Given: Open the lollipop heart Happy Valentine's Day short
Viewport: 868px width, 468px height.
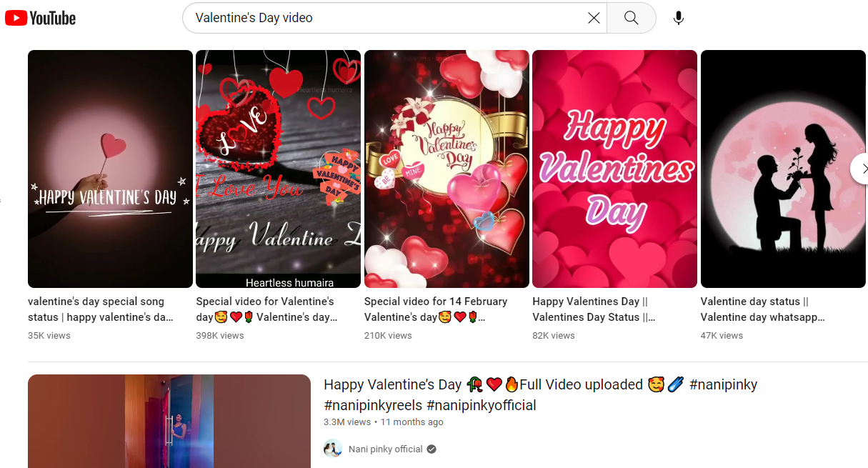Looking at the screenshot, I should tap(110, 169).
